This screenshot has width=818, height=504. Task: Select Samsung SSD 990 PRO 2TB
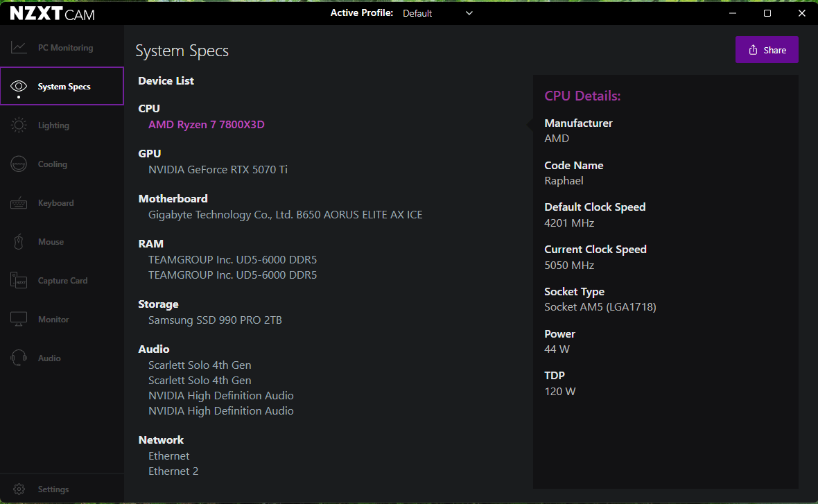tap(215, 320)
